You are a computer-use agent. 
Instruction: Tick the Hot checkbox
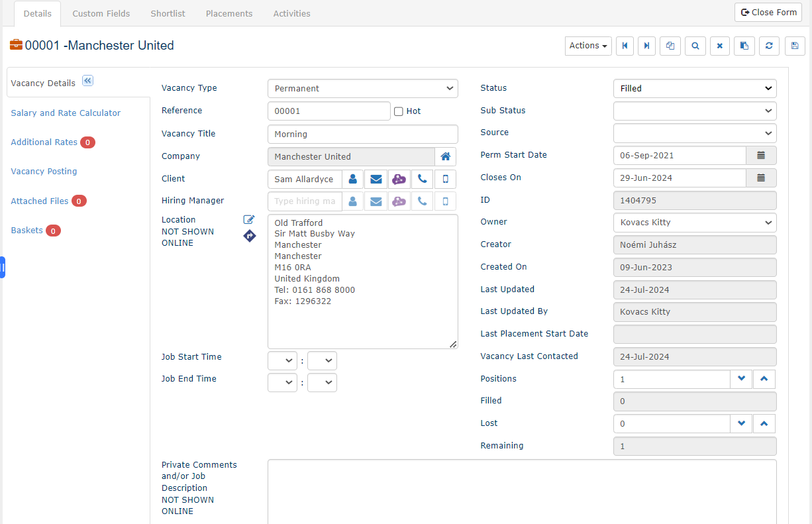click(x=399, y=111)
